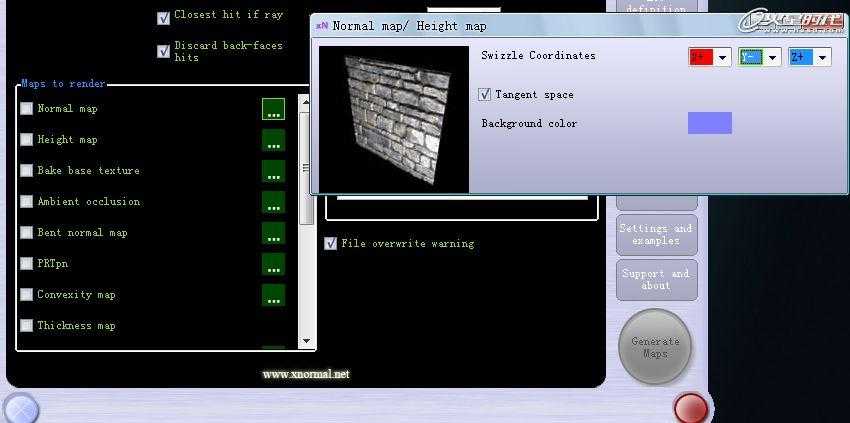The height and width of the screenshot is (423, 850).
Task: Enable the PRTpn checkbox
Action: tap(27, 264)
